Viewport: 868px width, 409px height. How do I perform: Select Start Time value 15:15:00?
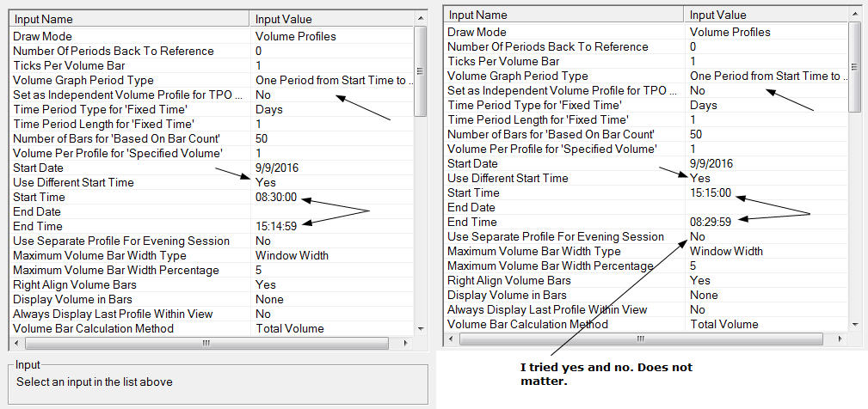click(x=711, y=192)
